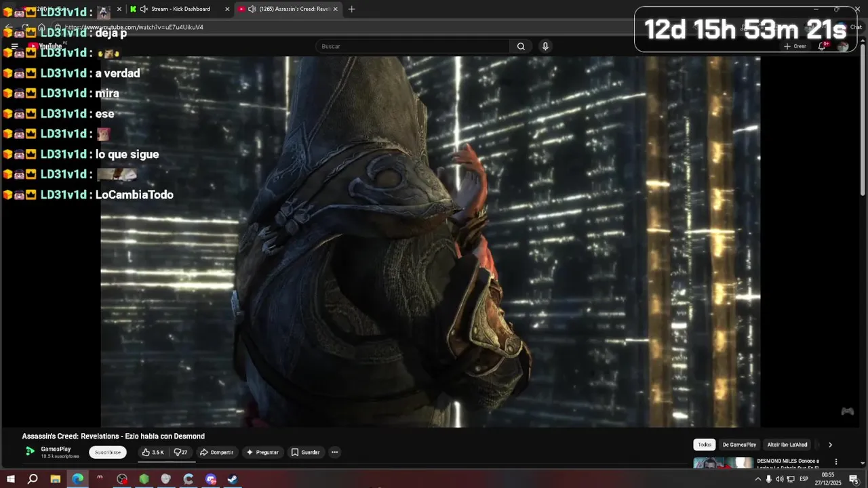Dislike the video showing 27

tap(181, 452)
